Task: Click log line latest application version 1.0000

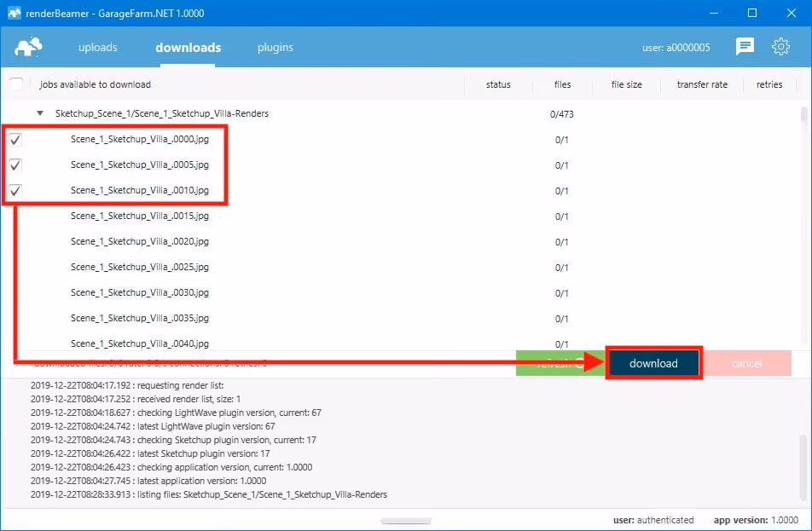Action: (148, 481)
